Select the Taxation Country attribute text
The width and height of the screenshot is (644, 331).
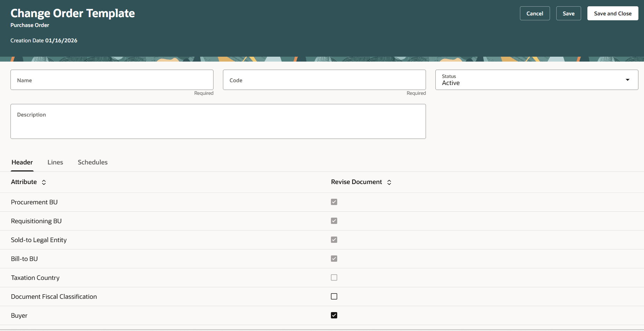(x=35, y=278)
